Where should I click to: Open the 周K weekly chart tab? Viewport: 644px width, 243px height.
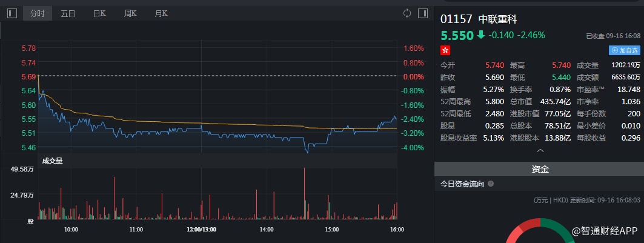(x=130, y=13)
